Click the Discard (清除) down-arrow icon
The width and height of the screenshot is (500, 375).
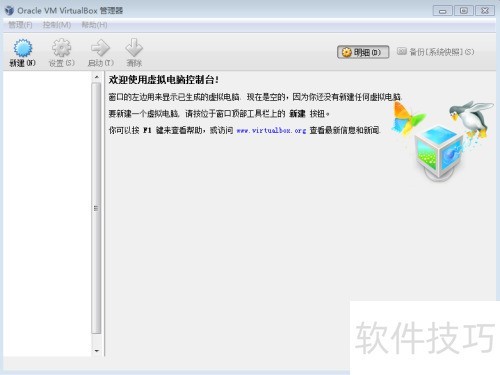pyautogui.click(x=134, y=48)
